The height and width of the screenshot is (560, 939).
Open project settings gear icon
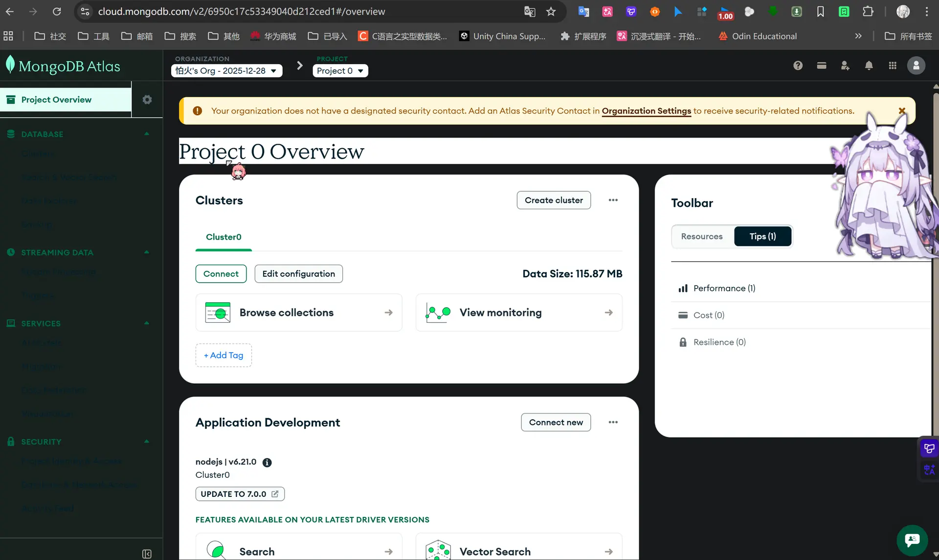pos(147,100)
